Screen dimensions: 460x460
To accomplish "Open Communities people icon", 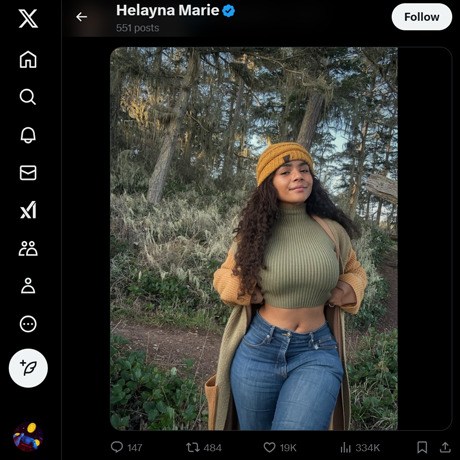I will click(x=28, y=248).
